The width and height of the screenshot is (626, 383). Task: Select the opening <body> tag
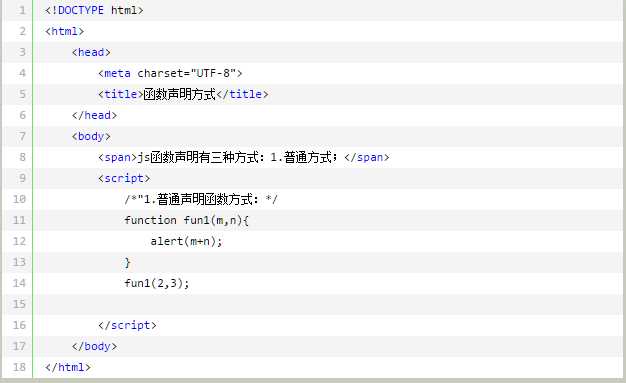tap(91, 136)
